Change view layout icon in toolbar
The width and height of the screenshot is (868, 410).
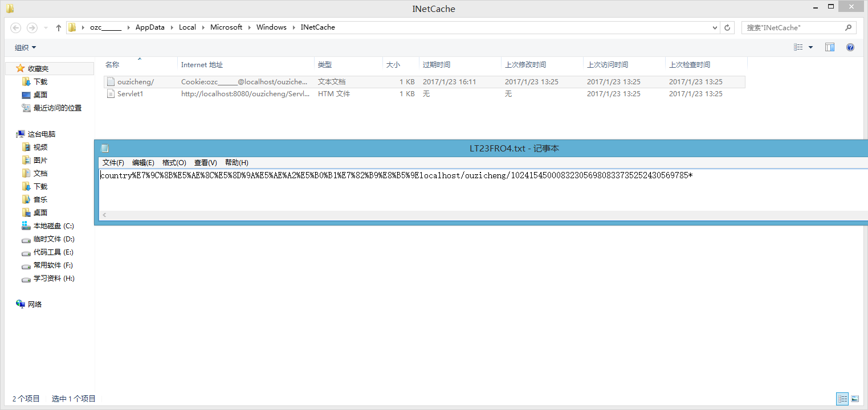pos(798,47)
